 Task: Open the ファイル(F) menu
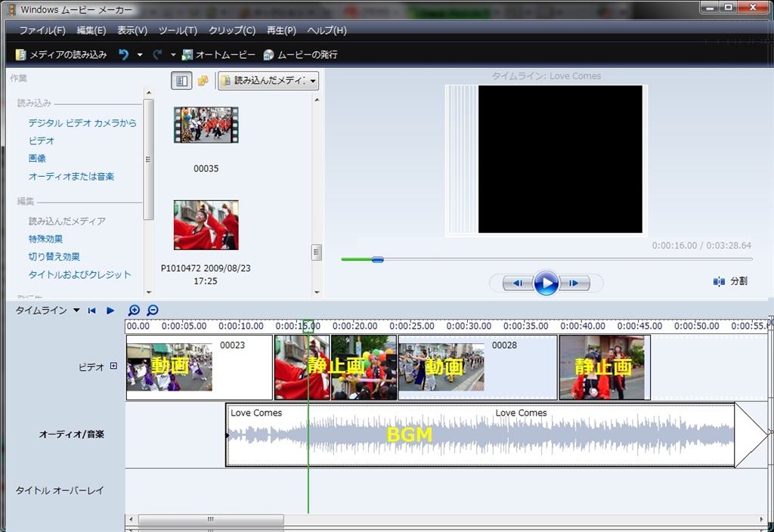pos(42,30)
